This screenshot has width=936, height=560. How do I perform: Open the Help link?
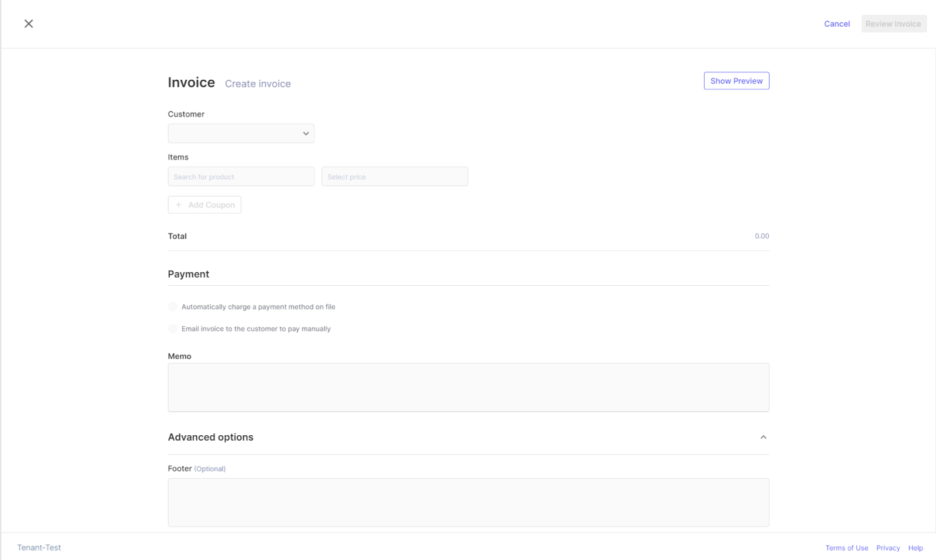point(916,548)
